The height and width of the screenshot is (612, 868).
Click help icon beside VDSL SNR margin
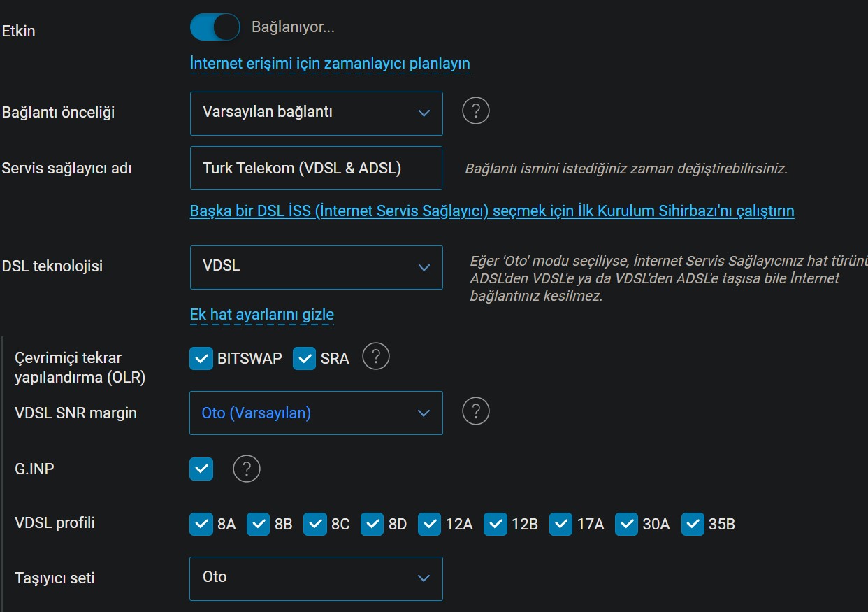point(476,411)
